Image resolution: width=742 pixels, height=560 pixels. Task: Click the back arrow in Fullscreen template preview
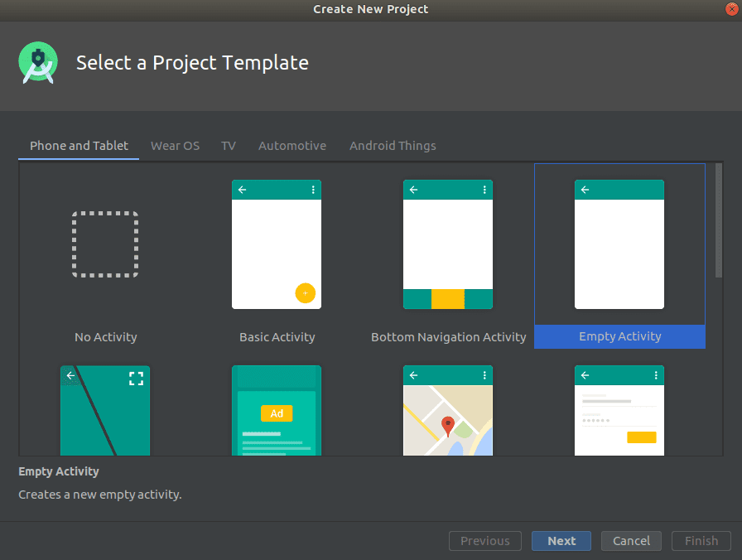pyautogui.click(x=70, y=375)
